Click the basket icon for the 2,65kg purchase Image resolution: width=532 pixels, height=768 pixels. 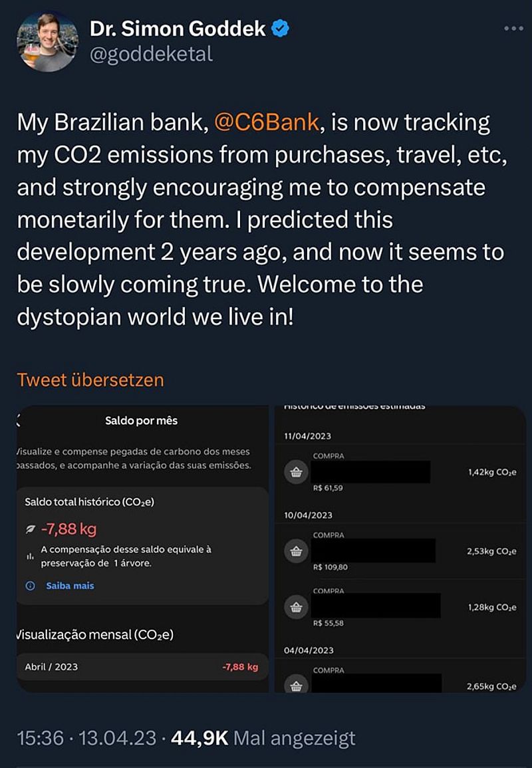[296, 683]
